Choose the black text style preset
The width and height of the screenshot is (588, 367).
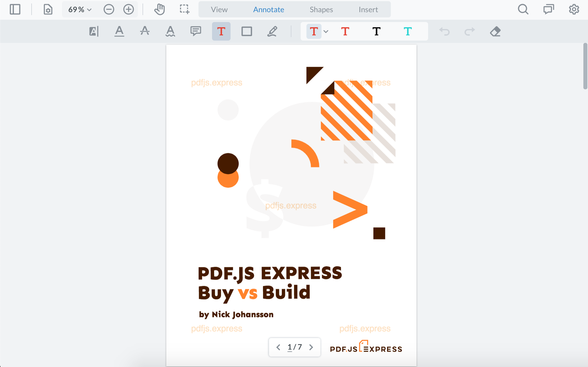tap(377, 31)
